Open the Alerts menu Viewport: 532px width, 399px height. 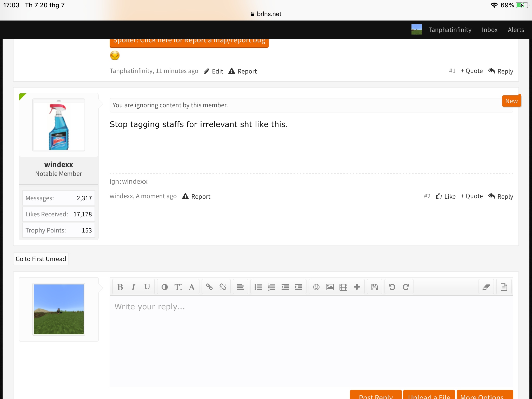(x=516, y=30)
